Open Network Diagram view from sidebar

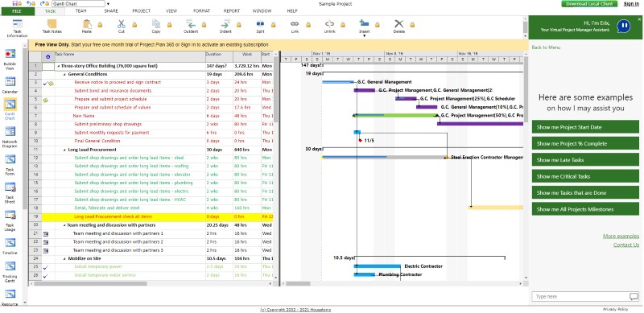coord(10,138)
